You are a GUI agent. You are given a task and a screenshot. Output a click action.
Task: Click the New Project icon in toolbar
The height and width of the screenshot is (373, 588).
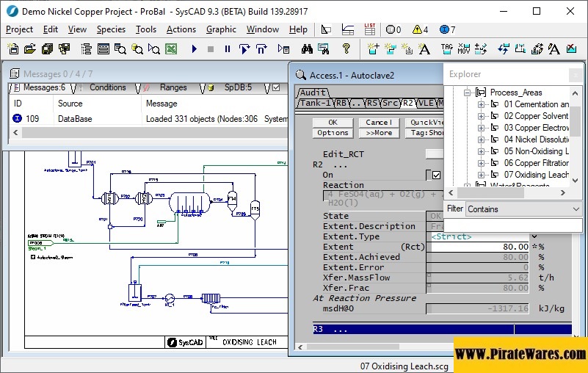[x=13, y=48]
